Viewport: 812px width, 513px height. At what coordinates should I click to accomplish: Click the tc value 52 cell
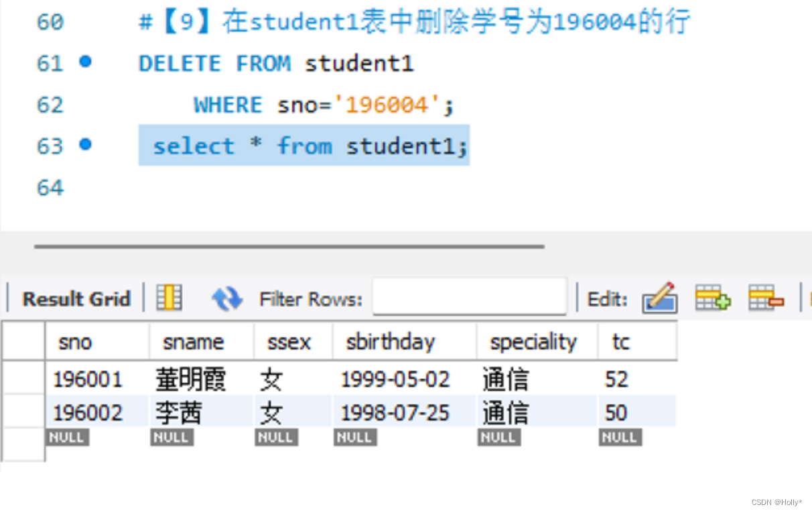pyautogui.click(x=616, y=379)
